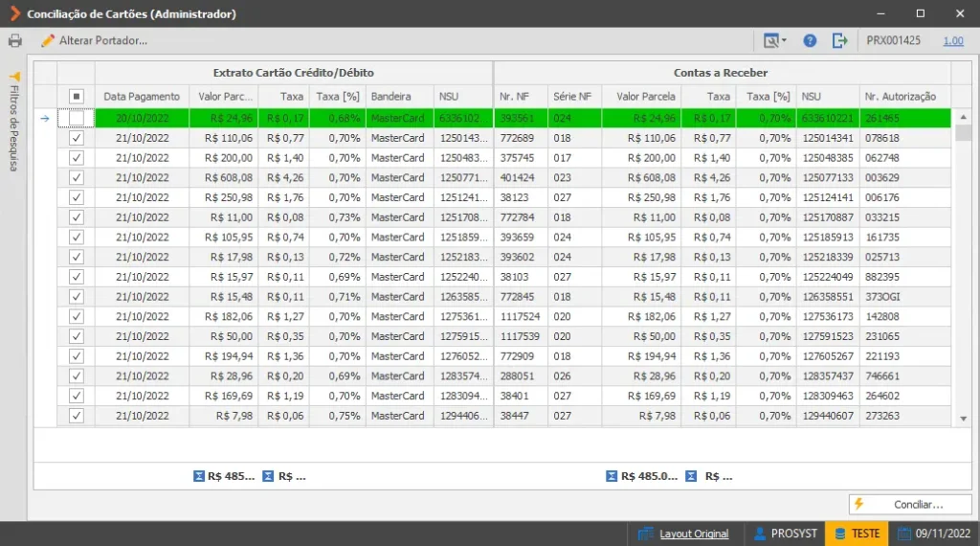Viewport: 980px width, 546px height.
Task: Open dropdown arrow next to search-layout icon
Action: pyautogui.click(x=784, y=40)
